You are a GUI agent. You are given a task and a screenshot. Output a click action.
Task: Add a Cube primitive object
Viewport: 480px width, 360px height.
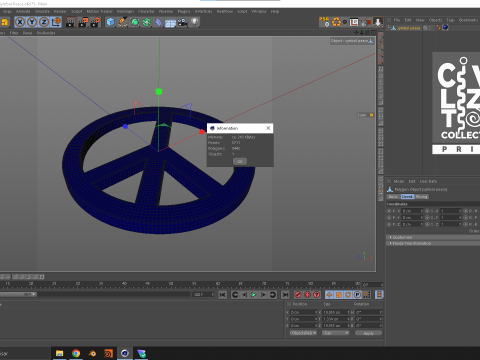coord(110,22)
